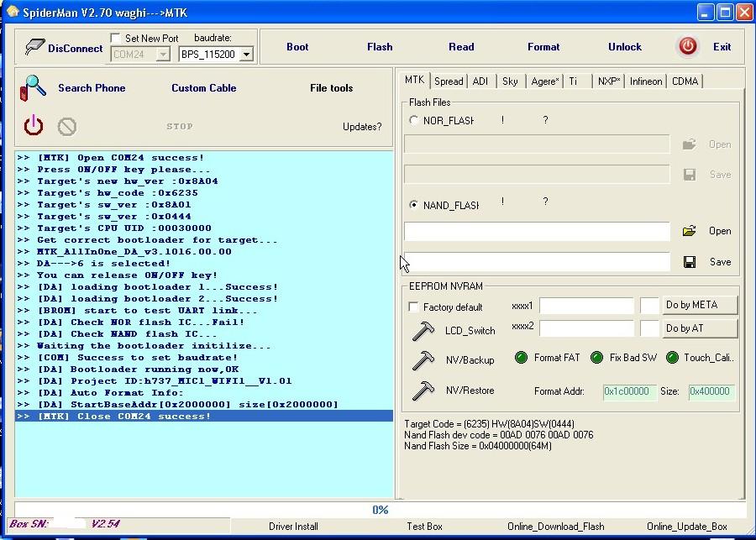Click the NAND flash Save disk icon

(690, 262)
